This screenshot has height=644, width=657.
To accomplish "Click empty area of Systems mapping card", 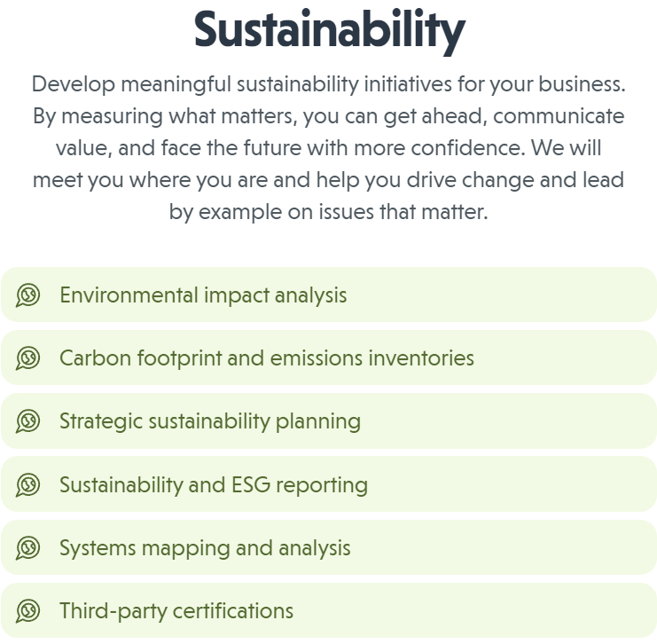I will click(503, 547).
